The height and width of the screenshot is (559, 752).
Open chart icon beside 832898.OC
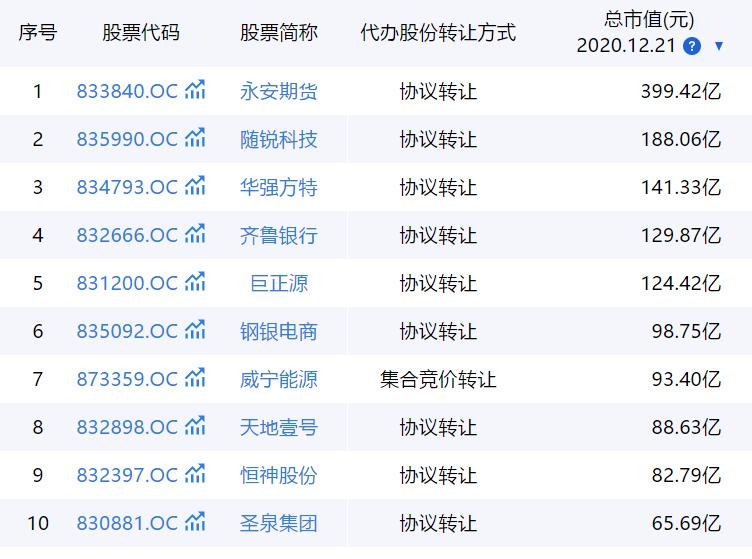(x=195, y=425)
